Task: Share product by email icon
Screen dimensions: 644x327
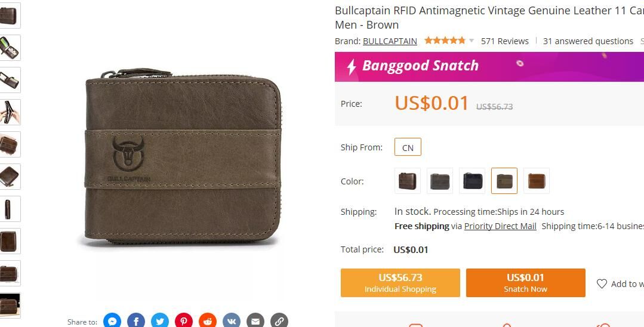Action: 255,321
